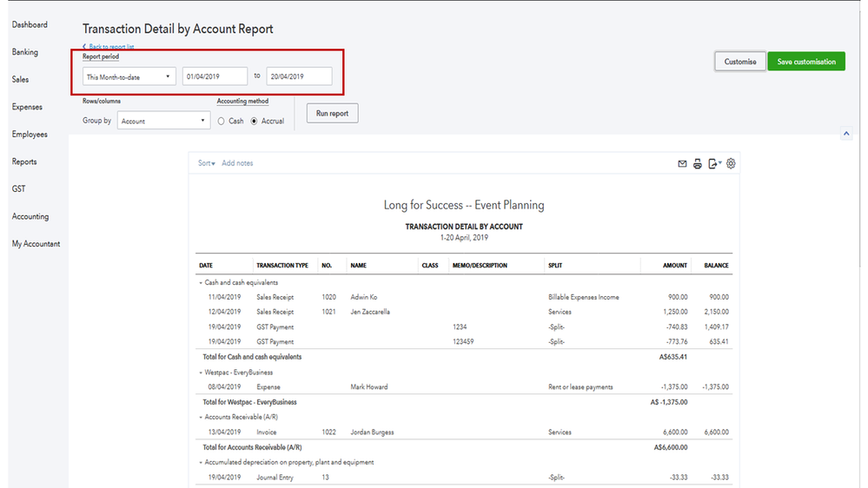
Task: Collapse the Cash and cash equivalents section
Action: [x=201, y=282]
